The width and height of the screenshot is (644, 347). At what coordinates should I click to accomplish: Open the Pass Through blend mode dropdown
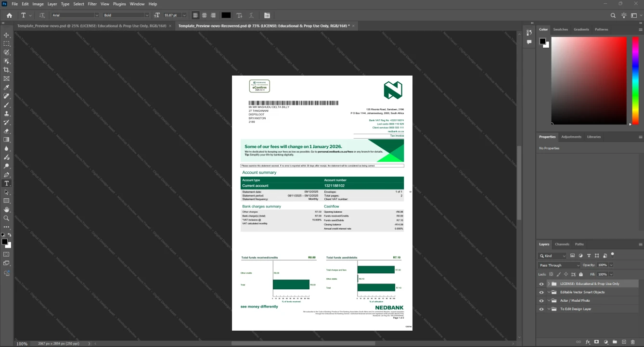(x=559, y=265)
